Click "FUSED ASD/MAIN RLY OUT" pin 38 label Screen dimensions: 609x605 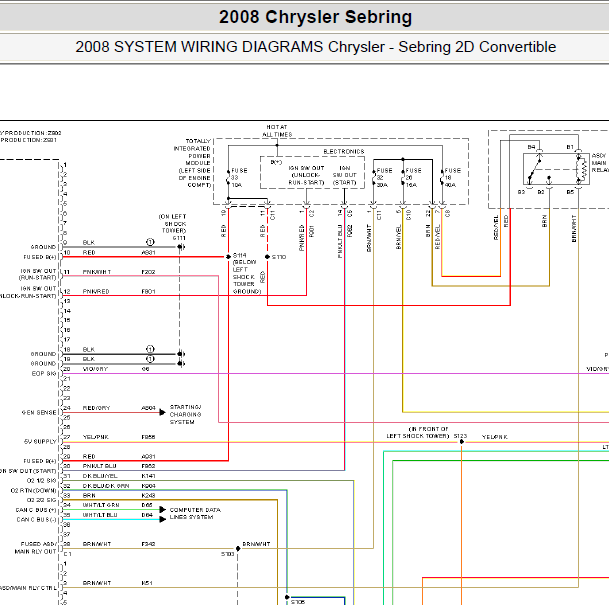36,548
